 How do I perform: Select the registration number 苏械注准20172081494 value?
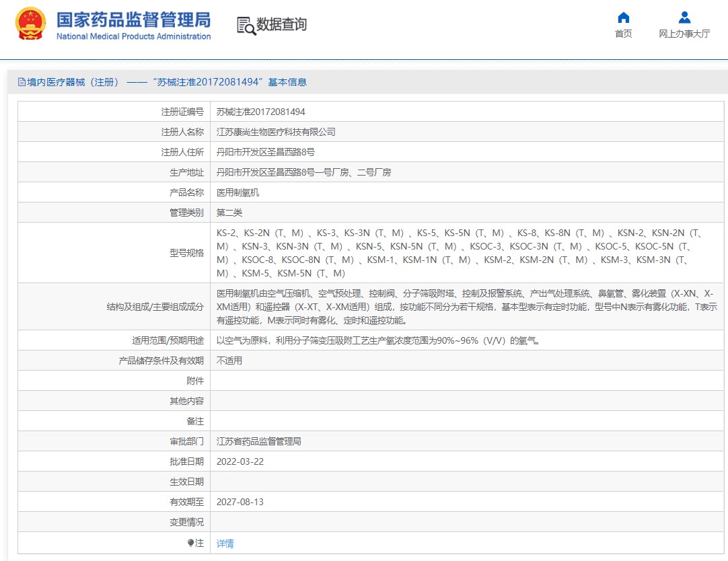pyautogui.click(x=261, y=112)
